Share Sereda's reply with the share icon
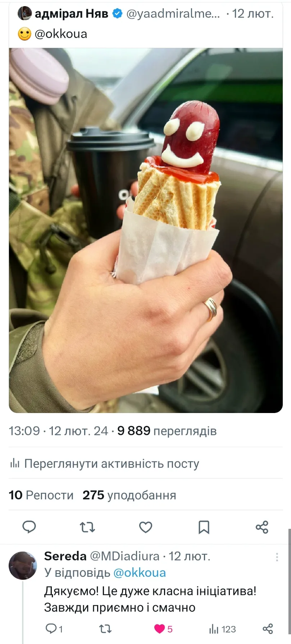The height and width of the screenshot is (644, 291). click(268, 629)
